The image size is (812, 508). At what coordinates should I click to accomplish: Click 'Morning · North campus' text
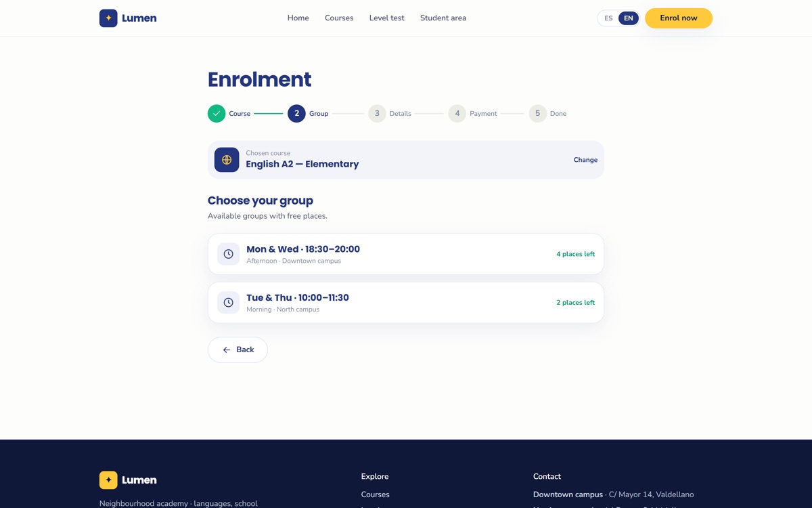pyautogui.click(x=283, y=310)
